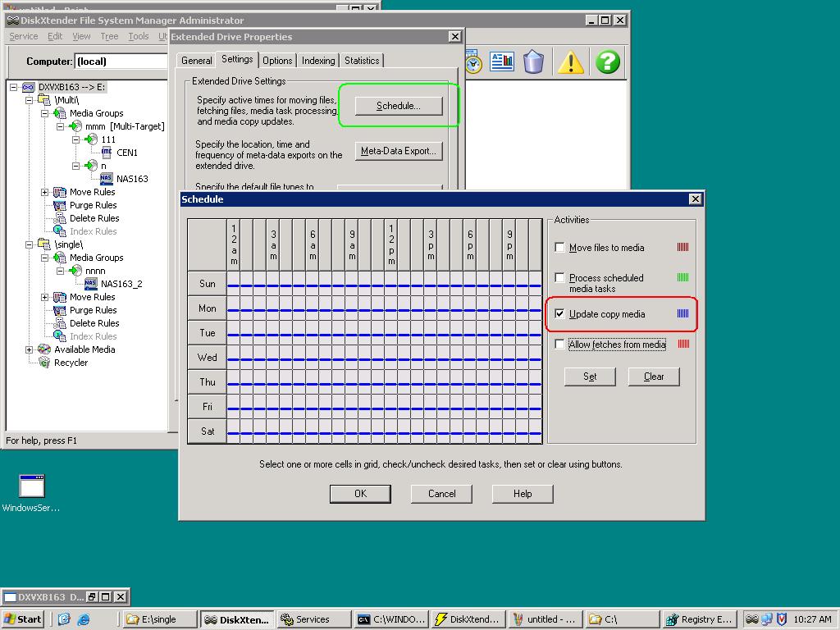Click the show desktop quick launch icon
The image size is (840, 630).
(64, 619)
